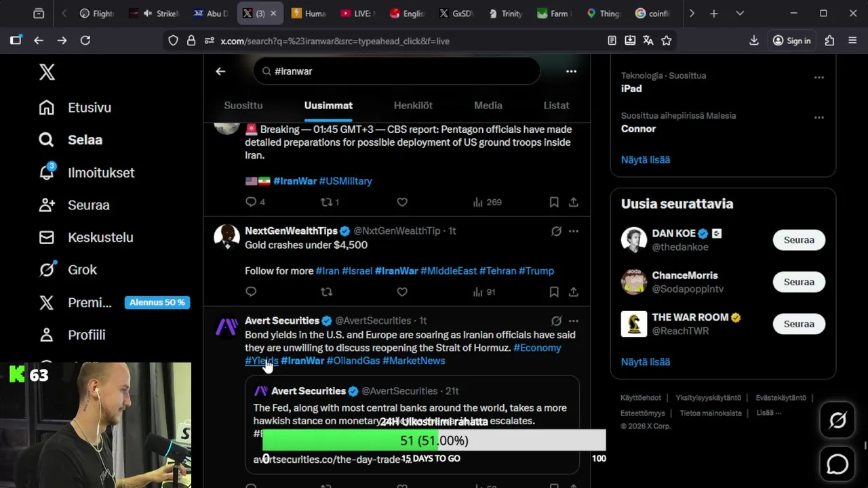This screenshot has width=868, height=488.
Task: Open floating Grok button
Action: click(837, 421)
